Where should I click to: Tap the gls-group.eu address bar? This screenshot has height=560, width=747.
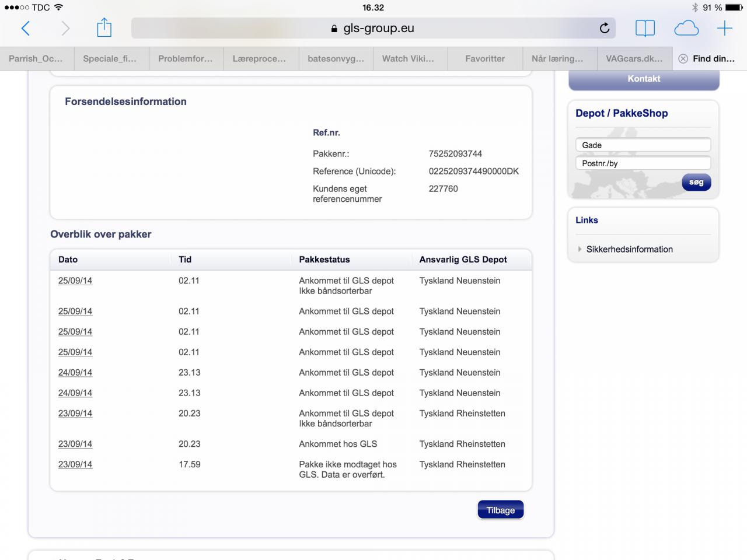coord(372,28)
